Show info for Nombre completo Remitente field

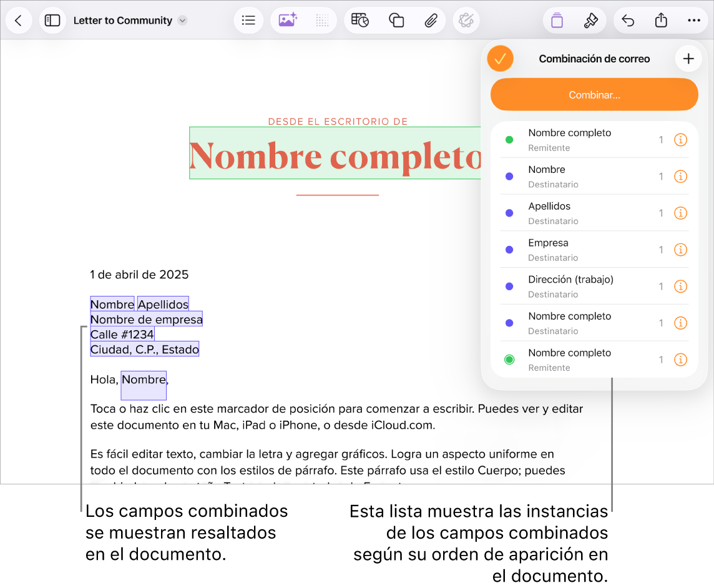[x=680, y=140]
